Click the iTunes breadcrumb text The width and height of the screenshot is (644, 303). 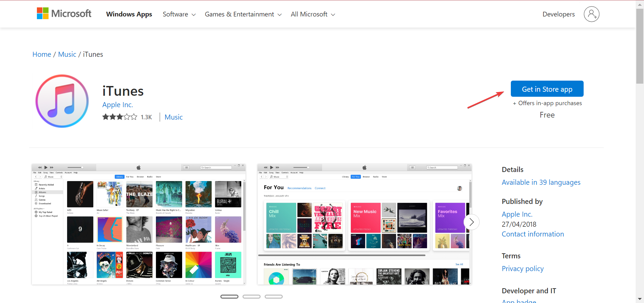tap(93, 54)
